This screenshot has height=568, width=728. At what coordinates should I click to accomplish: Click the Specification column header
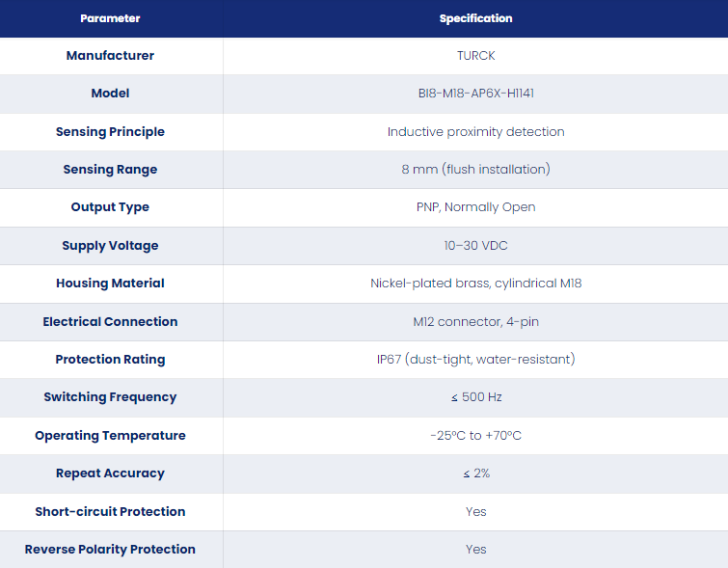click(476, 18)
